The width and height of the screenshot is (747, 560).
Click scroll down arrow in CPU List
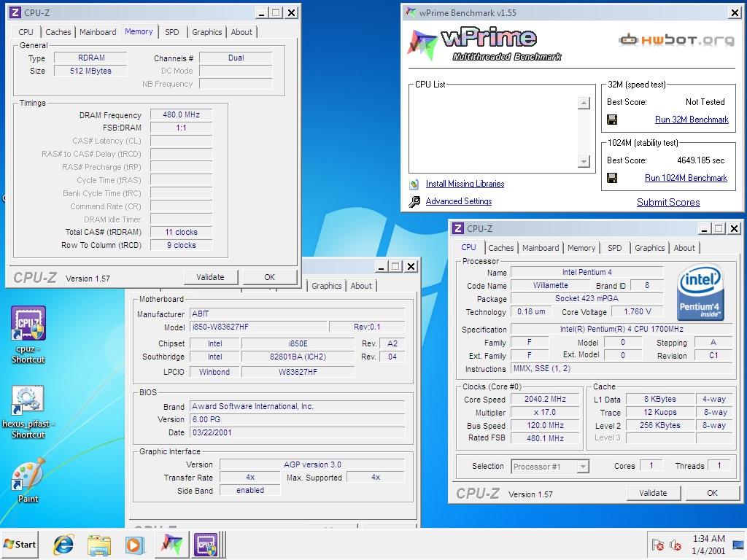coord(584,161)
